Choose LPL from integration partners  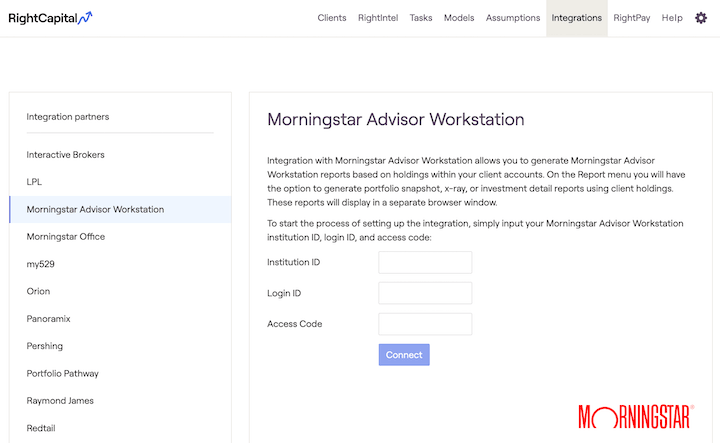coord(34,182)
